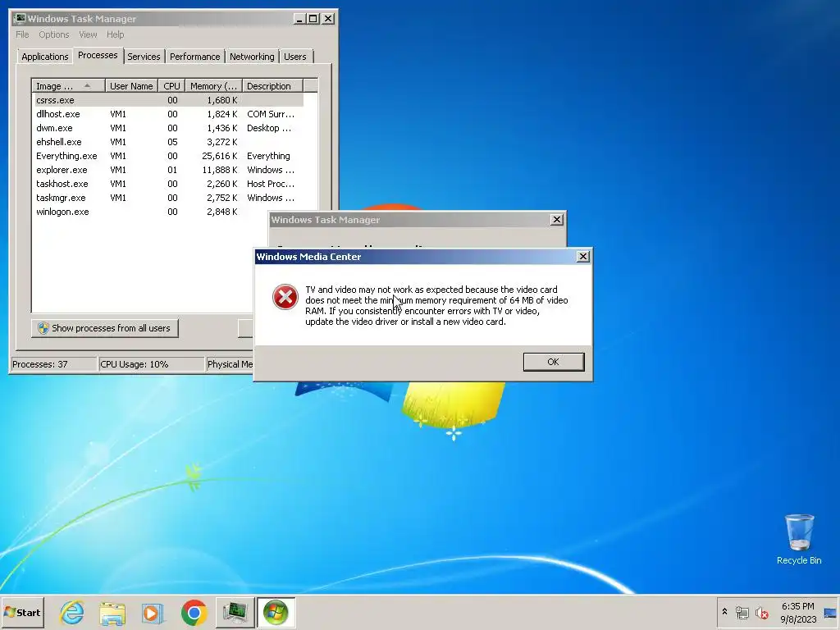The height and width of the screenshot is (630, 840).
Task: Click the Task Manager title bar icon
Action: [x=20, y=19]
